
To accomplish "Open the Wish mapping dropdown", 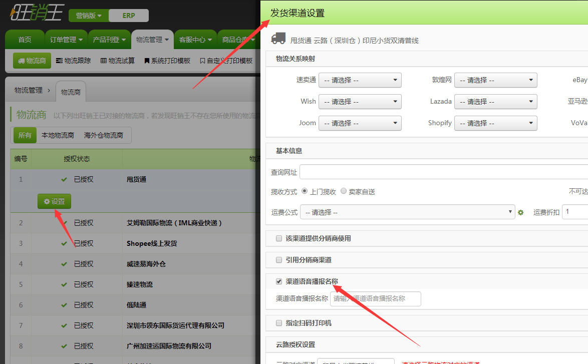I will click(x=360, y=102).
